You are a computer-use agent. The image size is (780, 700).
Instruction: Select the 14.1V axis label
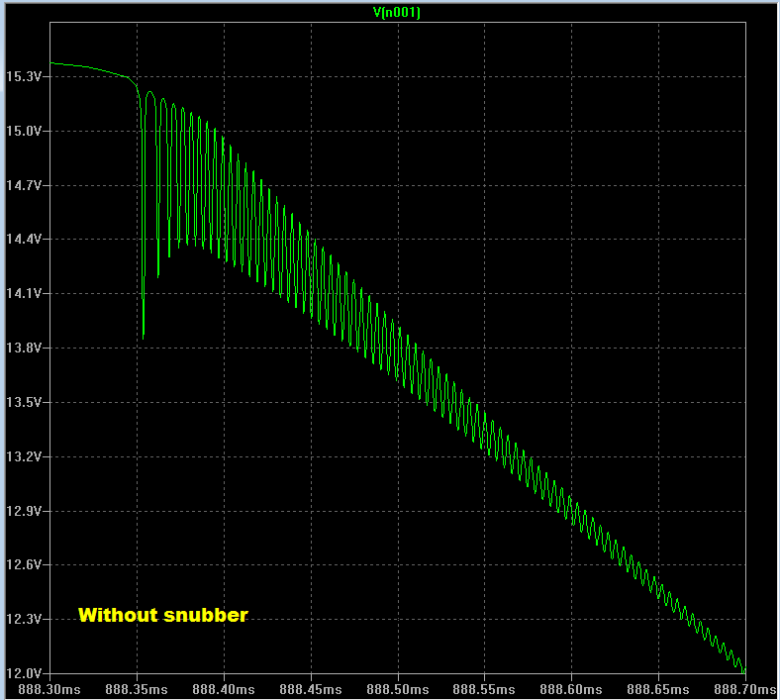point(22,293)
